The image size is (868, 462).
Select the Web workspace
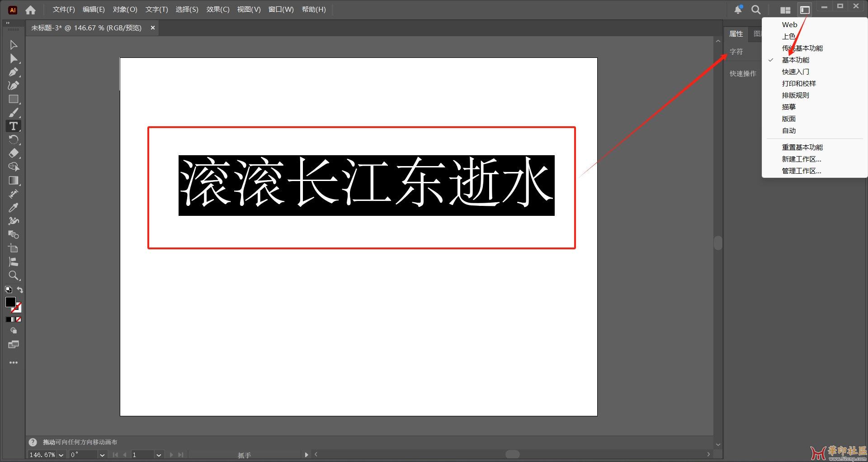(788, 24)
